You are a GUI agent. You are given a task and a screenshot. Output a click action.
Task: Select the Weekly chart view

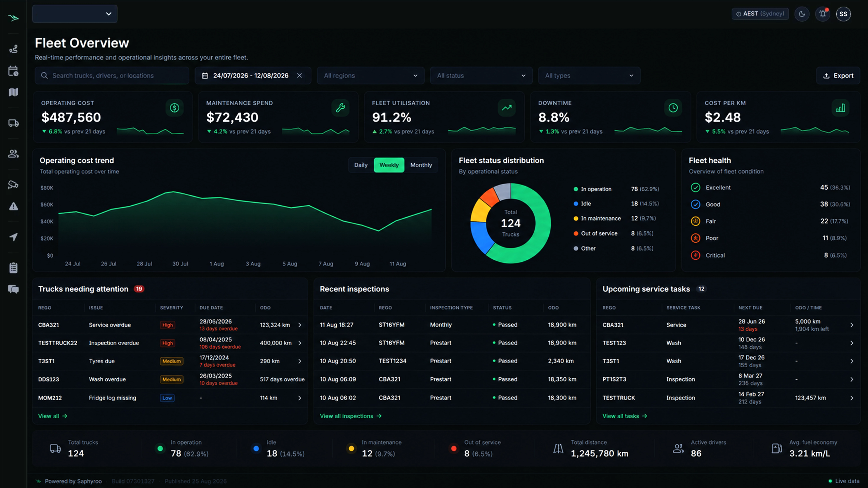point(389,165)
